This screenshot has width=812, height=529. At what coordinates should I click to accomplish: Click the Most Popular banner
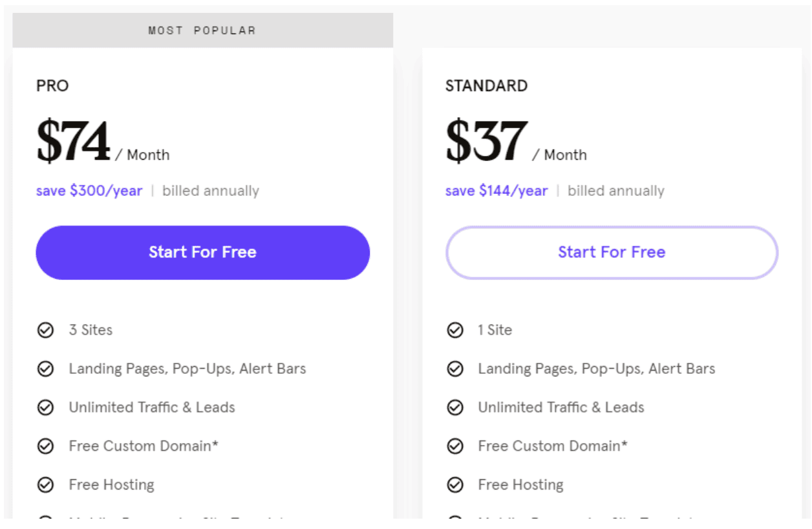point(202,30)
